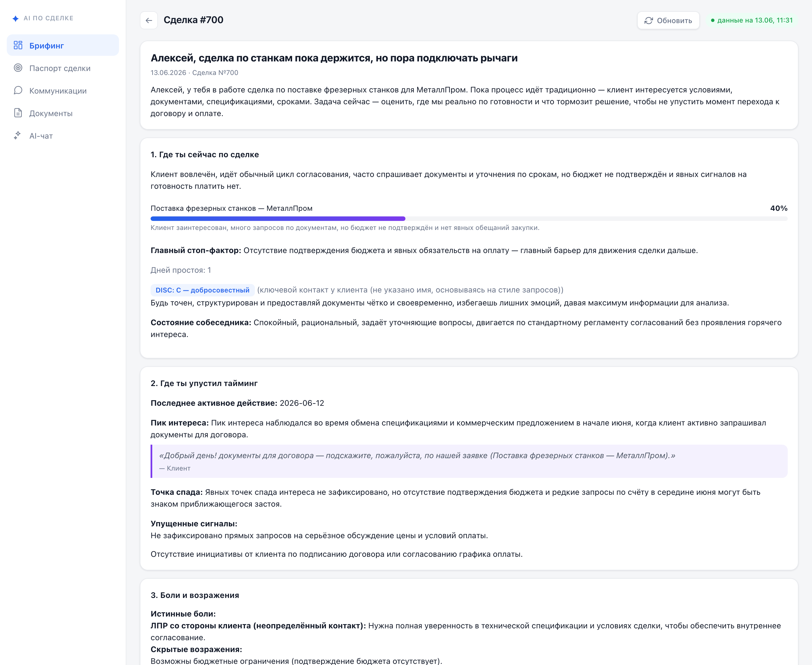Click progress caption Клиент заинтересован, много запросов
Image resolution: width=812 pixels, height=665 pixels.
pyautogui.click(x=345, y=228)
